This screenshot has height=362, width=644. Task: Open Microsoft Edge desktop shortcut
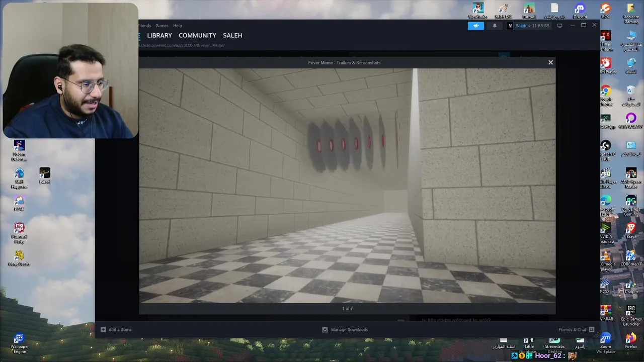(x=606, y=206)
